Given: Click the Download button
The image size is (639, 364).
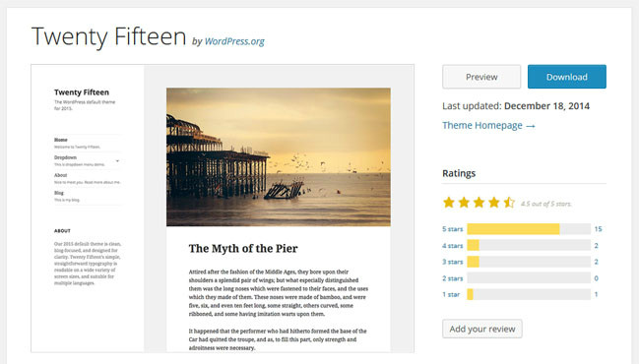Looking at the screenshot, I should coord(567,77).
